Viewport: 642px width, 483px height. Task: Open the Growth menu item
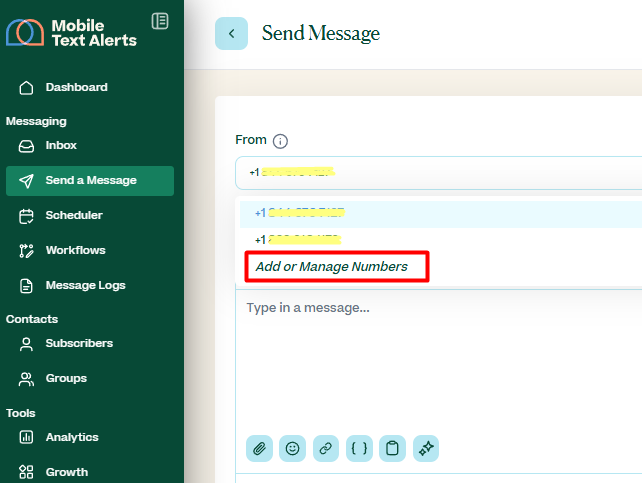tap(90, 472)
